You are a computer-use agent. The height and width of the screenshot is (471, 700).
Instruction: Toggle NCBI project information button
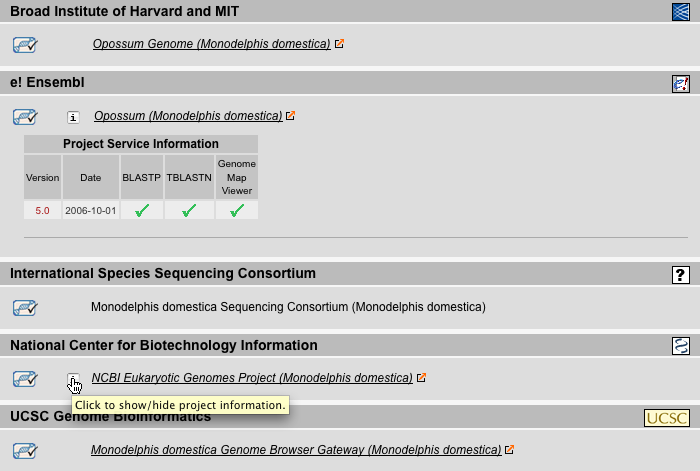click(73, 379)
